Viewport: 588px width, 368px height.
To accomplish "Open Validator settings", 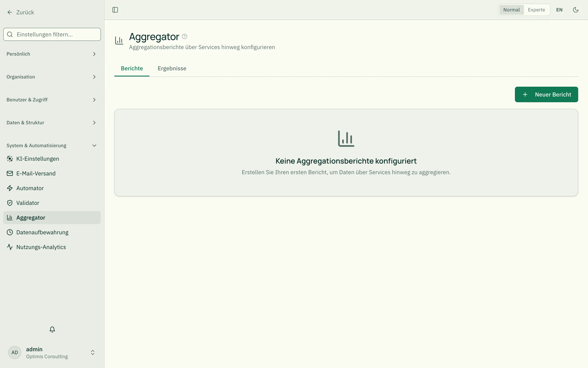I will coord(52,203).
